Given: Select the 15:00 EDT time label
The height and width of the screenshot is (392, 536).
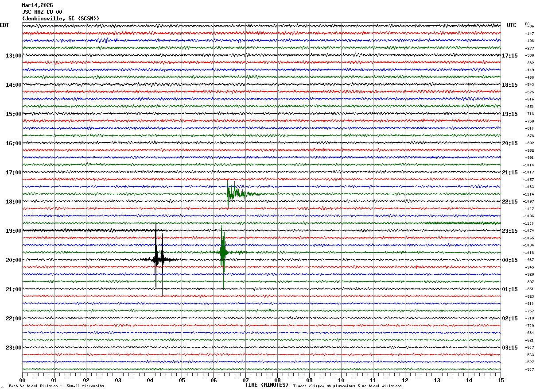Looking at the screenshot, I should coord(14,114).
